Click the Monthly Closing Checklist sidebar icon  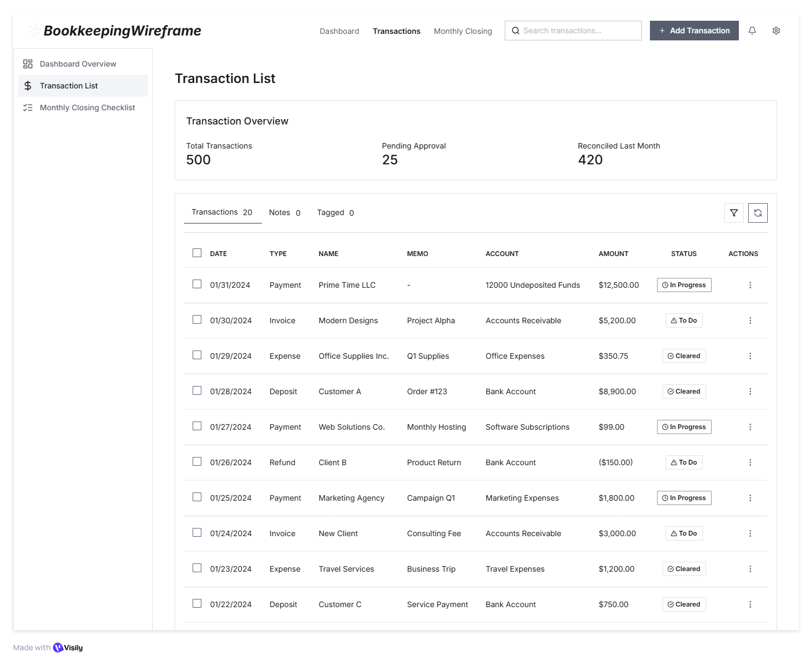tap(28, 108)
